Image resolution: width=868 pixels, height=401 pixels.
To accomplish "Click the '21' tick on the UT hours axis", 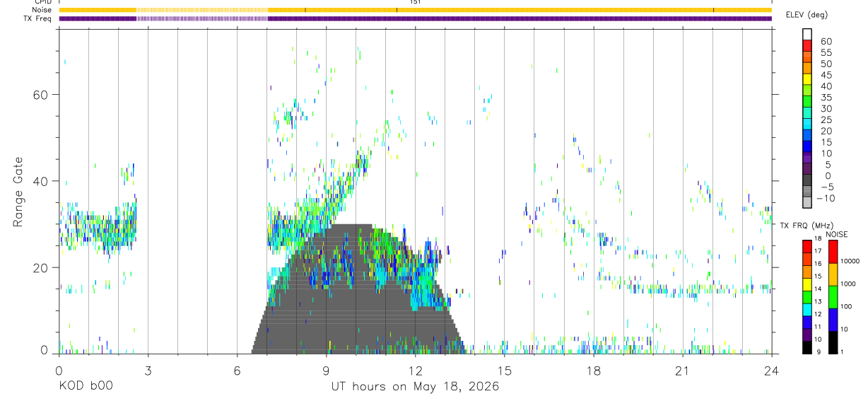I will [x=683, y=370].
